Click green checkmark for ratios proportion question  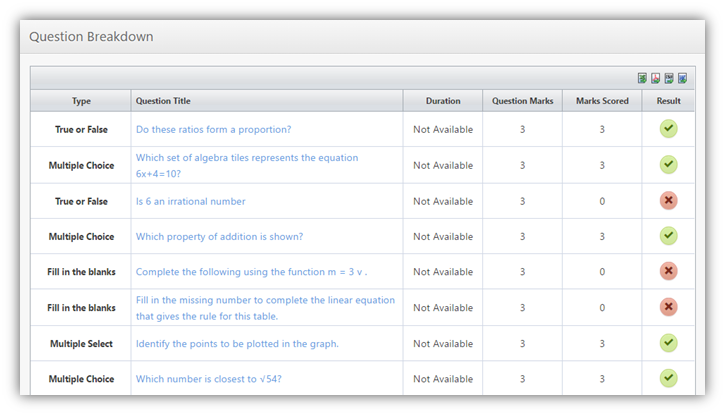coord(668,129)
